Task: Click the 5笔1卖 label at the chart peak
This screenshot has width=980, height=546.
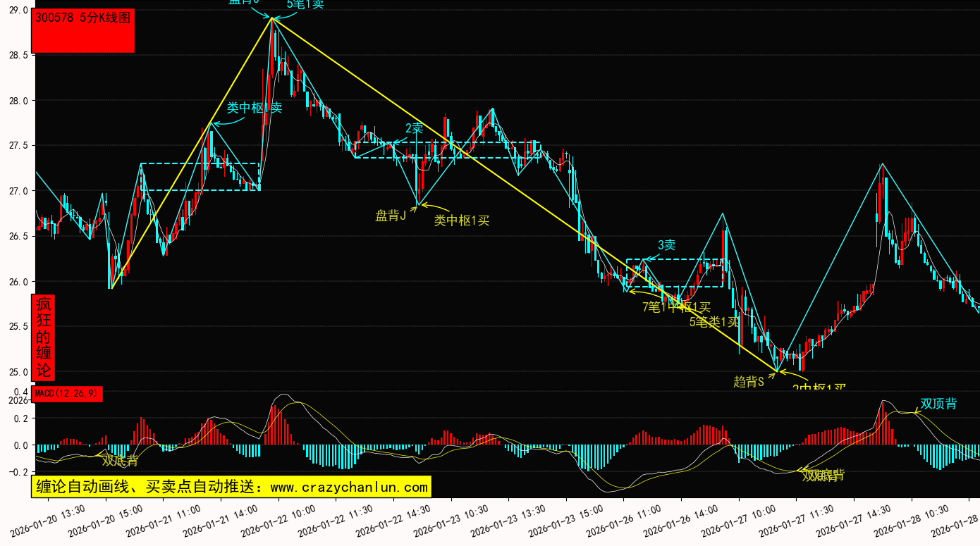Action: pos(305,4)
